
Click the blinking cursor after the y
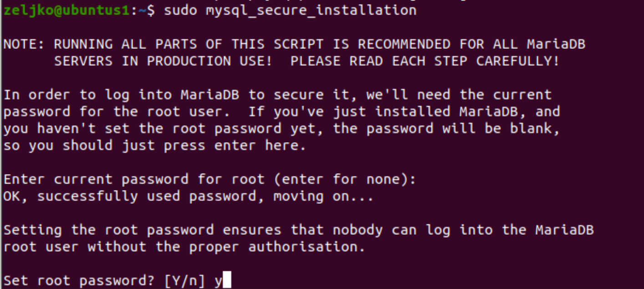[x=227, y=280]
